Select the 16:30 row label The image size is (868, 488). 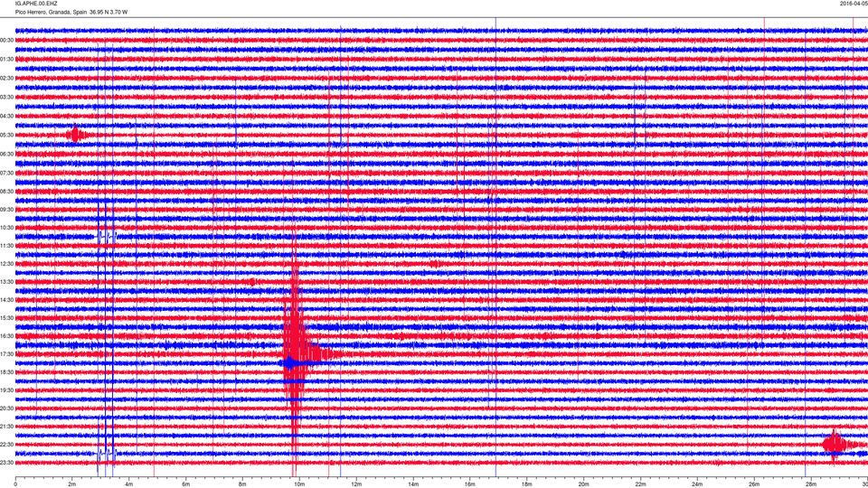[x=6, y=336]
